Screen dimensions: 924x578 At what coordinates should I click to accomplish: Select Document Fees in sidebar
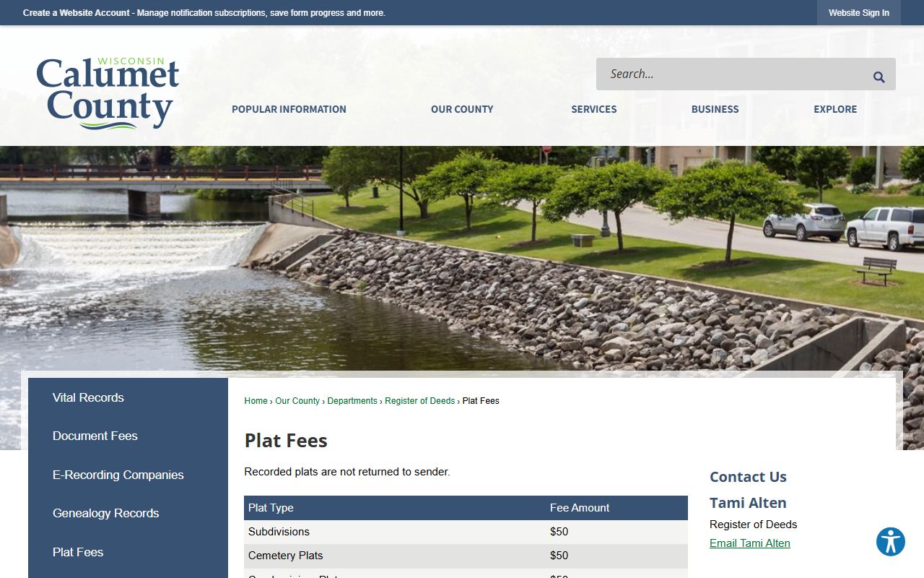(x=128, y=436)
